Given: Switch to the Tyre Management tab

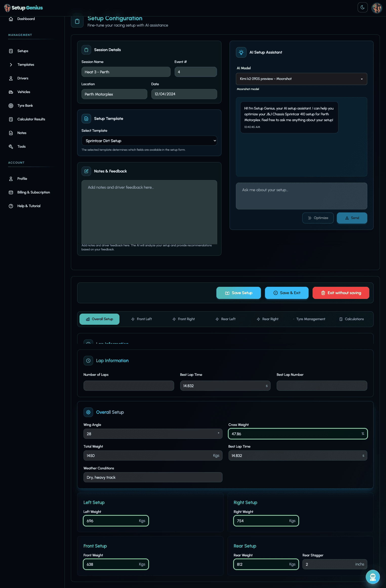Looking at the screenshot, I should 309,319.
